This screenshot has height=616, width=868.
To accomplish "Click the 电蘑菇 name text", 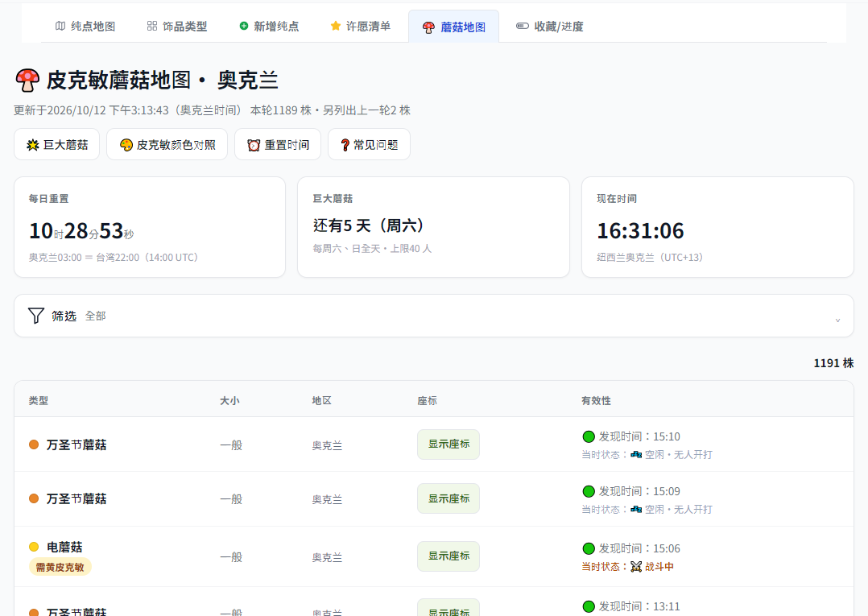I will 64,548.
